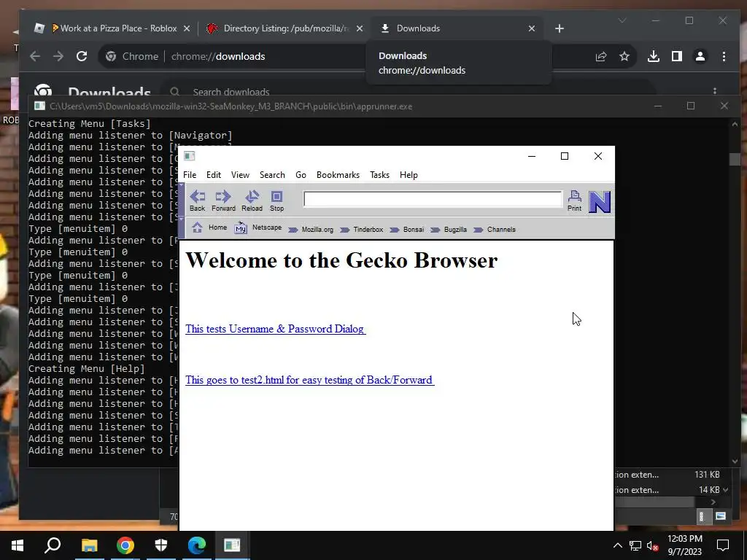Image resolution: width=747 pixels, height=560 pixels.
Task: Open Microsoft Edge from the taskbar
Action: tap(196, 545)
